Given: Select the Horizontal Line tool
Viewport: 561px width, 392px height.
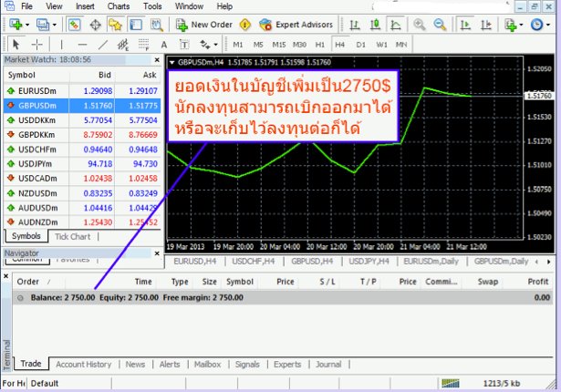Looking at the screenshot, I should (82, 45).
